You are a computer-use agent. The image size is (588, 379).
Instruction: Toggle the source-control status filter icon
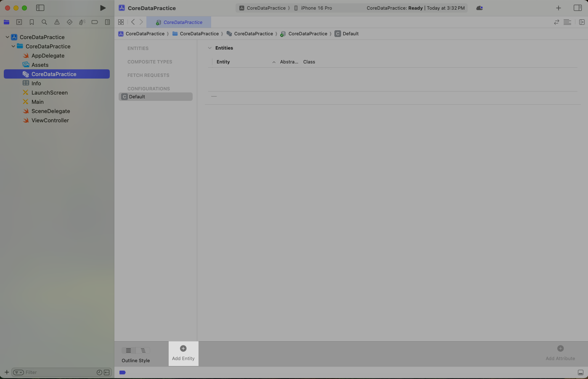point(107,372)
